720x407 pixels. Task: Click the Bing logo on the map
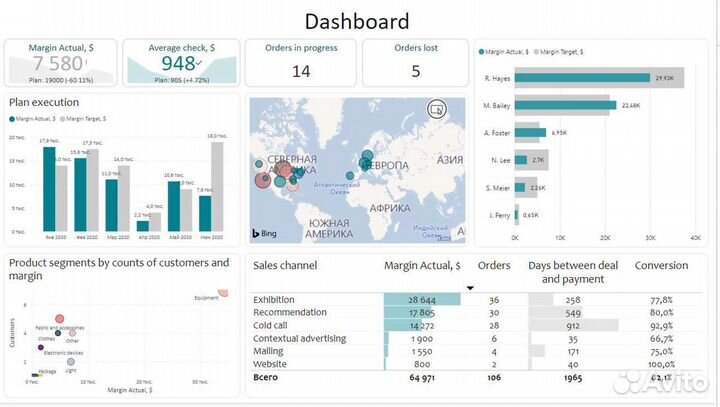pyautogui.click(x=263, y=234)
